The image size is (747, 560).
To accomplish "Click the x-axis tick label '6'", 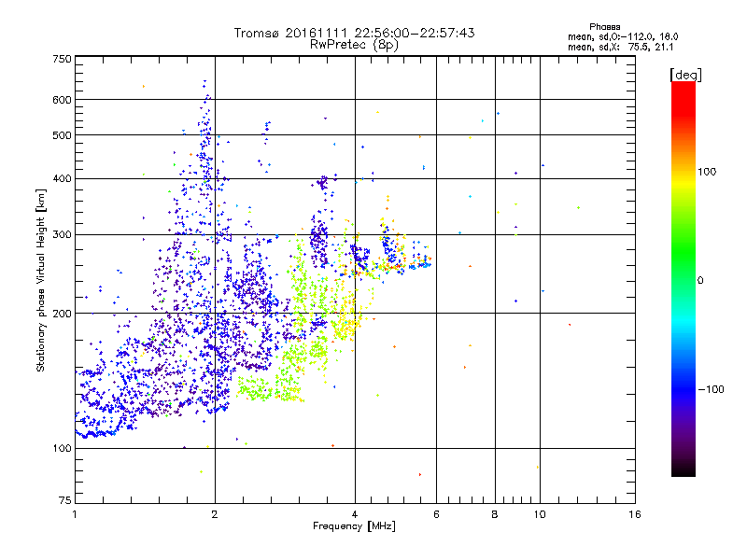I will pyautogui.click(x=436, y=514).
